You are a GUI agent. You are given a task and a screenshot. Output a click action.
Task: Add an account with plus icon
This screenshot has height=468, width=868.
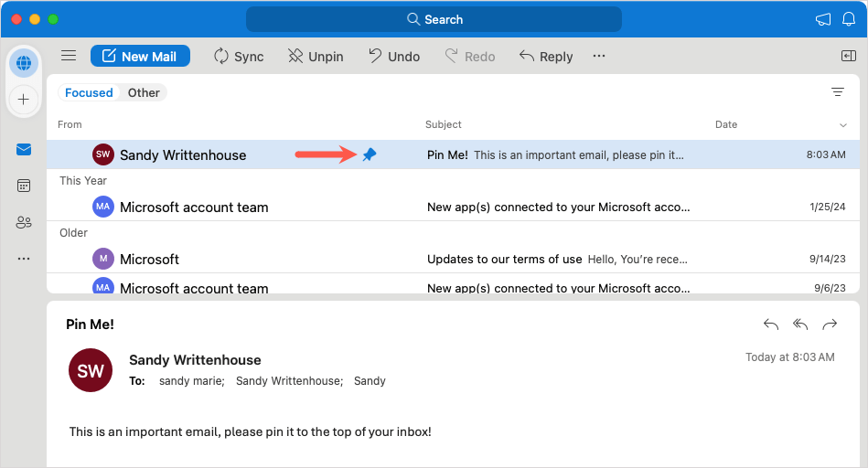[x=24, y=99]
